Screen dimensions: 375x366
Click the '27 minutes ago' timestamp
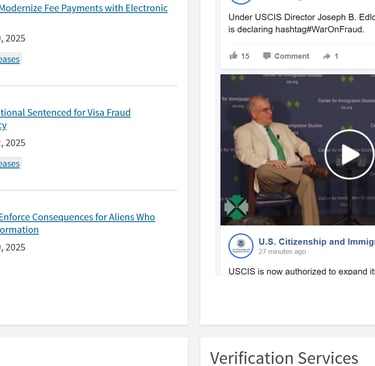282,252
